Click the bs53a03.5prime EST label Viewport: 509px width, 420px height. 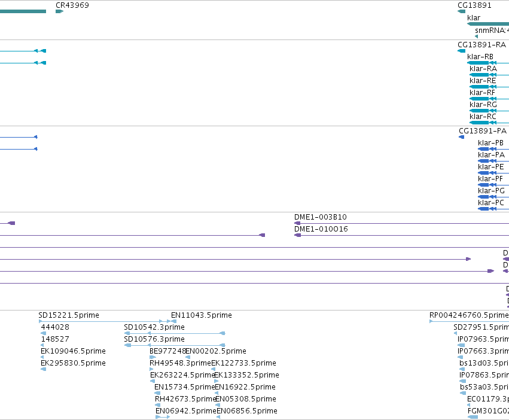point(484,387)
